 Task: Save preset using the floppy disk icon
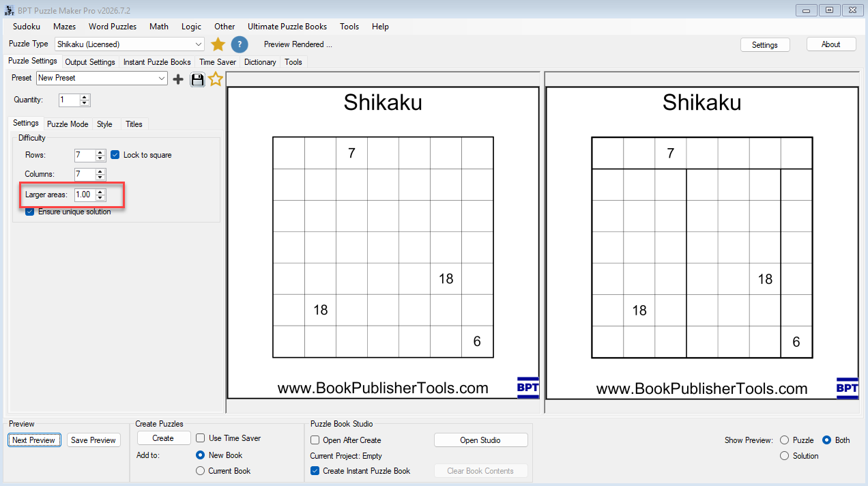(197, 79)
